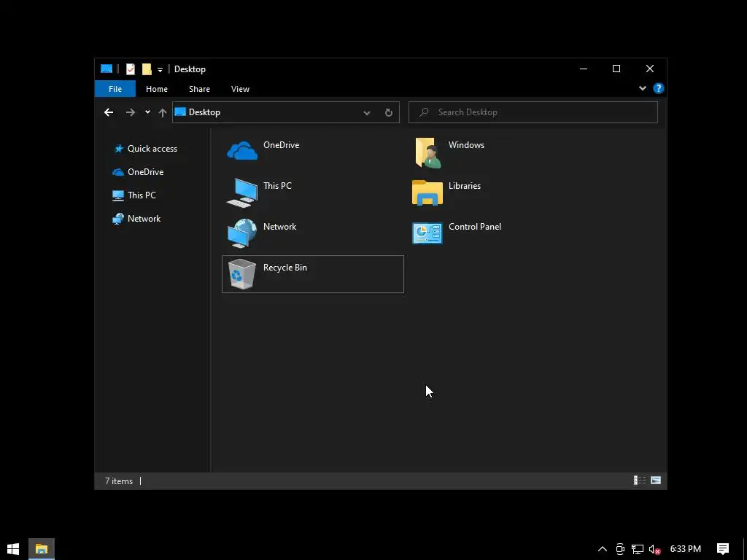Switch to large icons view in status bar

[656, 480]
